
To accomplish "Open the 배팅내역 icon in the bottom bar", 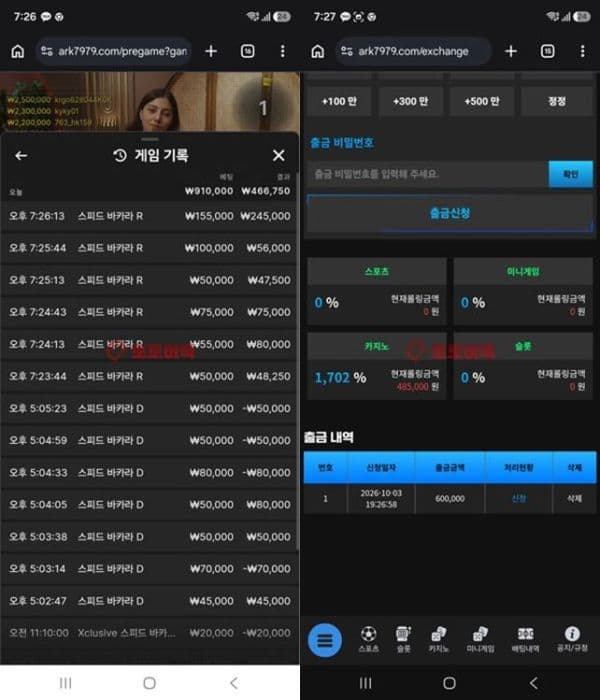I will pyautogui.click(x=525, y=639).
